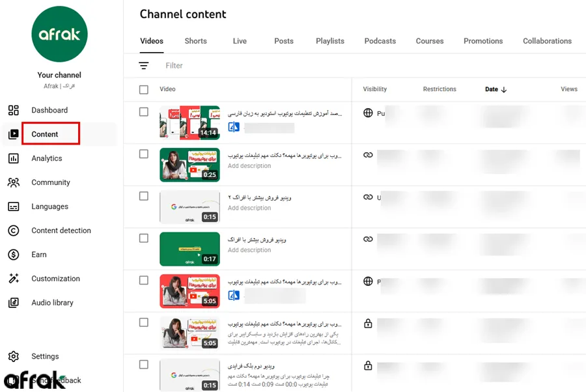Open Content in the left sidebar
The height and width of the screenshot is (392, 586).
pyautogui.click(x=45, y=134)
